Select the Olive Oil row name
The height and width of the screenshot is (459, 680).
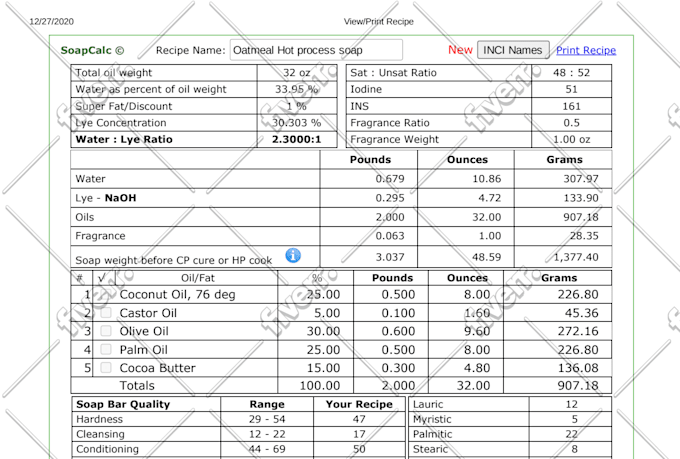[144, 331]
